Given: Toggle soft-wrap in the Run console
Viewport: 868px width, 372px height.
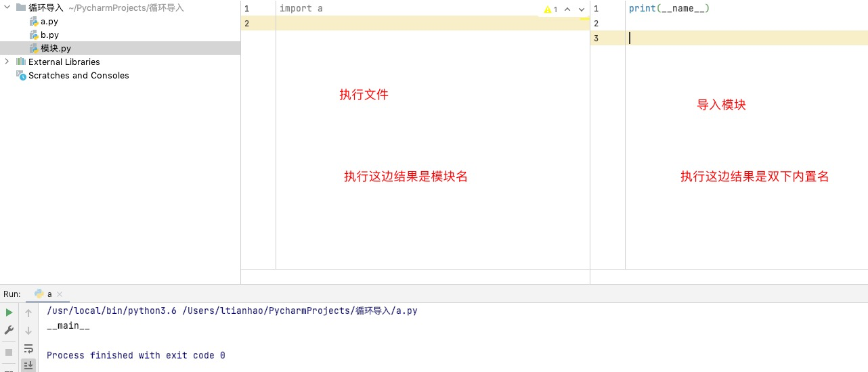Looking at the screenshot, I should pyautogui.click(x=28, y=348).
